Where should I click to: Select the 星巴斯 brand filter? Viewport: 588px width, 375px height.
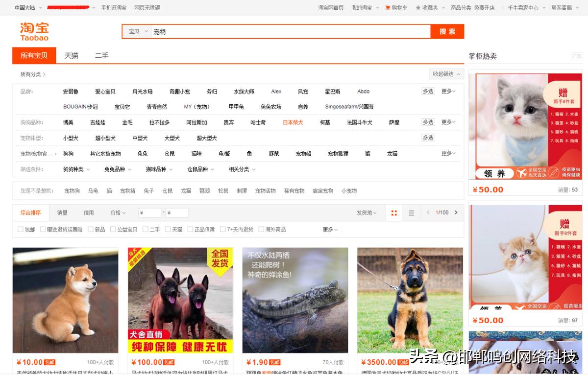(x=332, y=92)
